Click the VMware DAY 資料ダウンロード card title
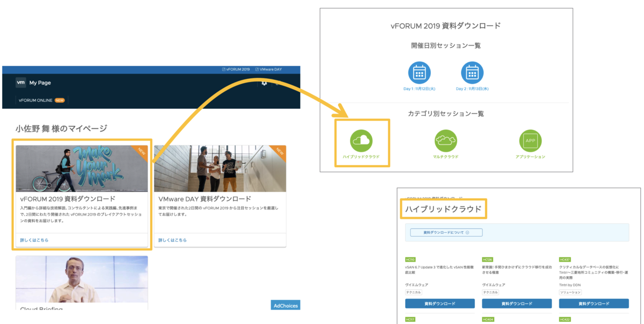644x324 pixels. point(204,198)
